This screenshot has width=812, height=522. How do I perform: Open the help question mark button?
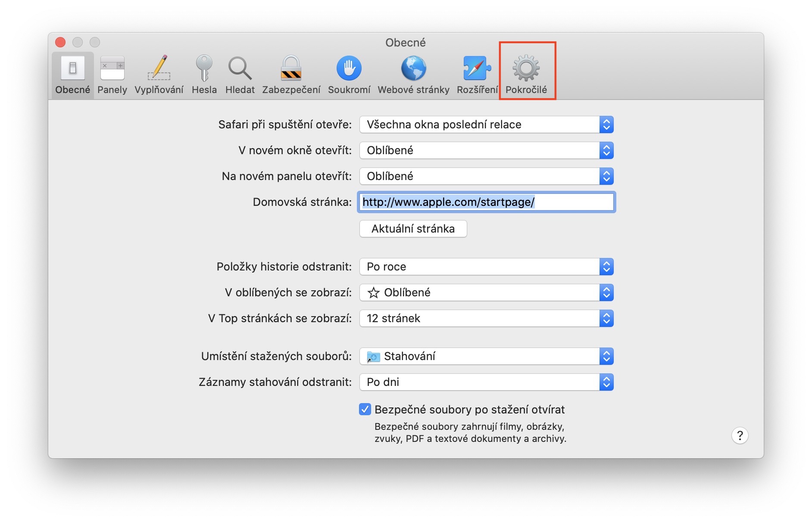[x=740, y=435]
